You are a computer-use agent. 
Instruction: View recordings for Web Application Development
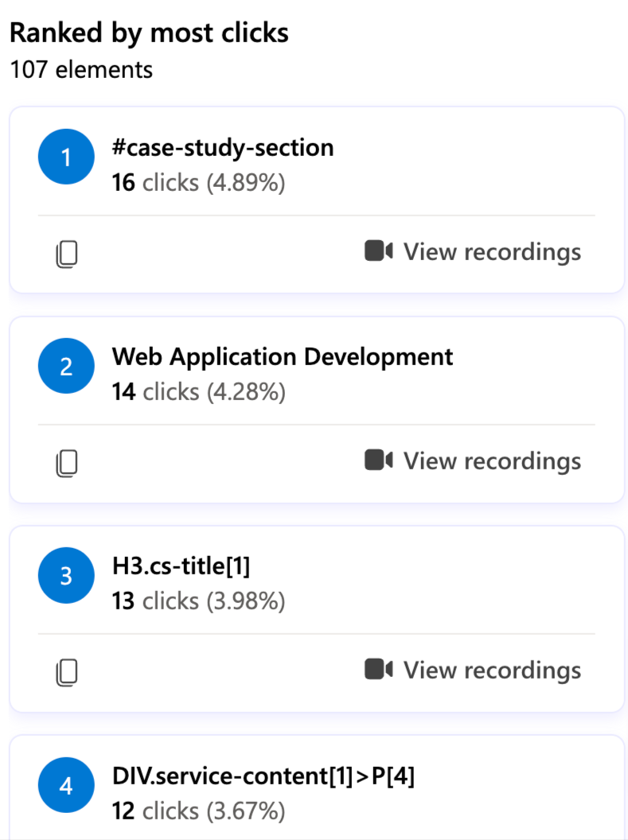tap(474, 461)
